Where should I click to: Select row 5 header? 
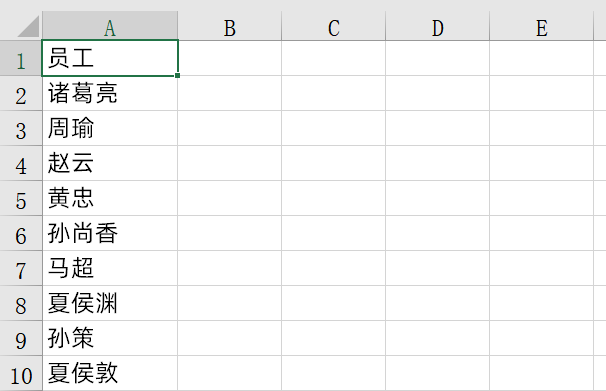coord(21,198)
